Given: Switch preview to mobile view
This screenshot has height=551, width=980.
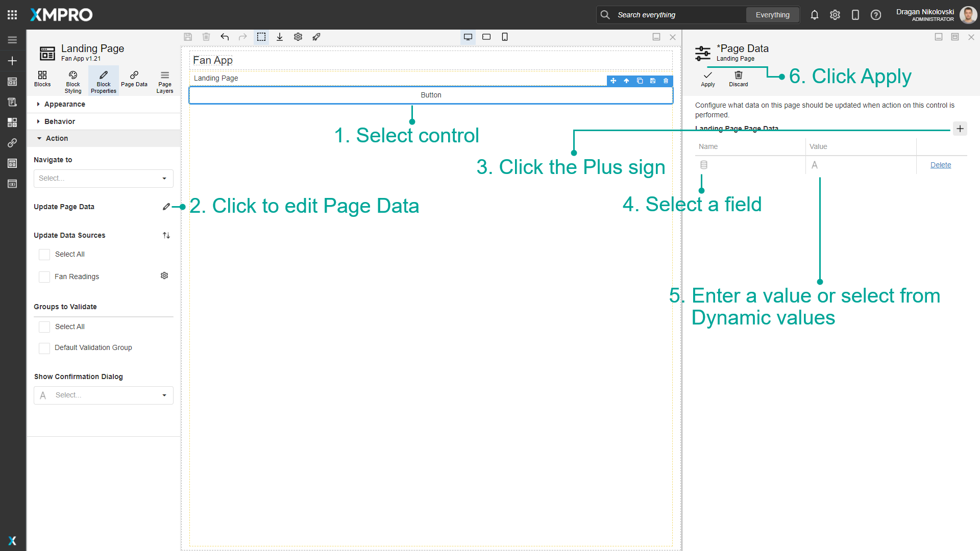Looking at the screenshot, I should coord(505,37).
